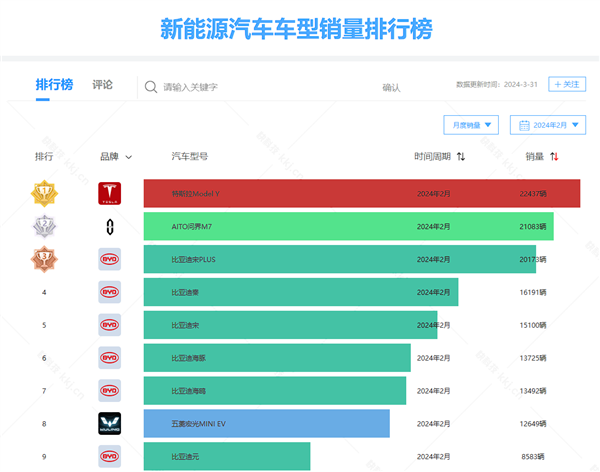Viewport: 600px width, 472px height.
Task: Click the 确认 button
Action: [391, 88]
